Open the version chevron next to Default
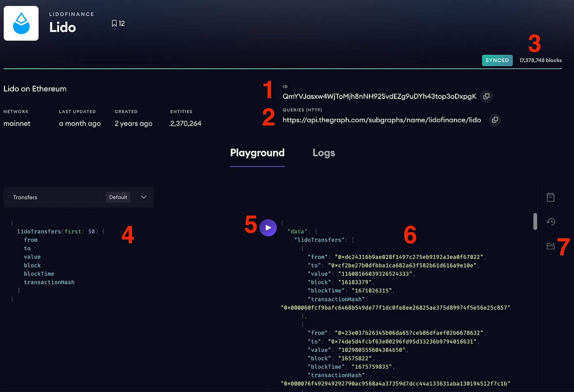The height and width of the screenshot is (392, 574). click(x=143, y=197)
